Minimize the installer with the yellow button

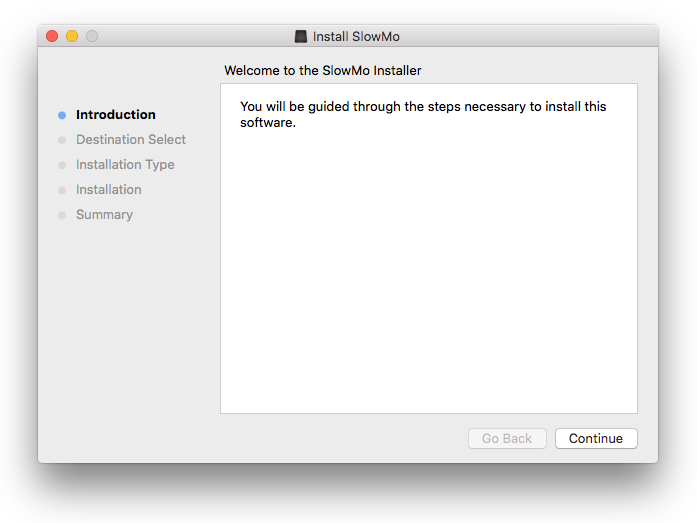click(72, 37)
